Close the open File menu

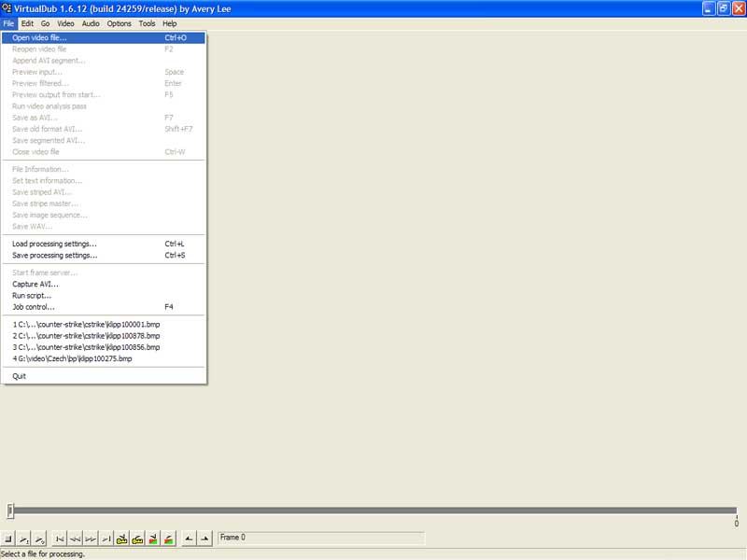click(8, 23)
